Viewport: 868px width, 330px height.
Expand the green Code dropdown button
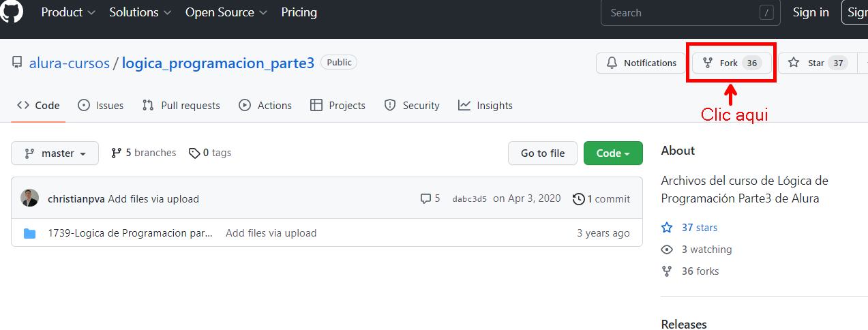[613, 153]
